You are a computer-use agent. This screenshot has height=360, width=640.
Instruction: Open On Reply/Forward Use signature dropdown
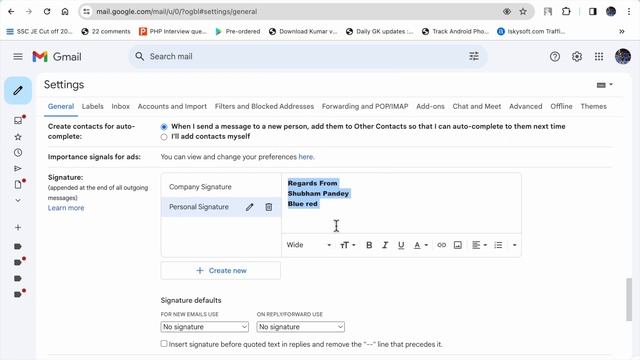(300, 327)
